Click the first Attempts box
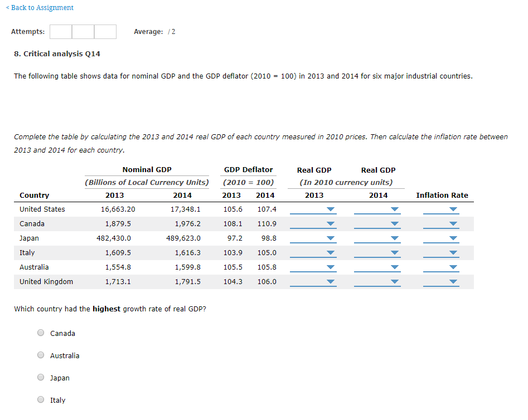The width and height of the screenshot is (528, 420). point(61,32)
